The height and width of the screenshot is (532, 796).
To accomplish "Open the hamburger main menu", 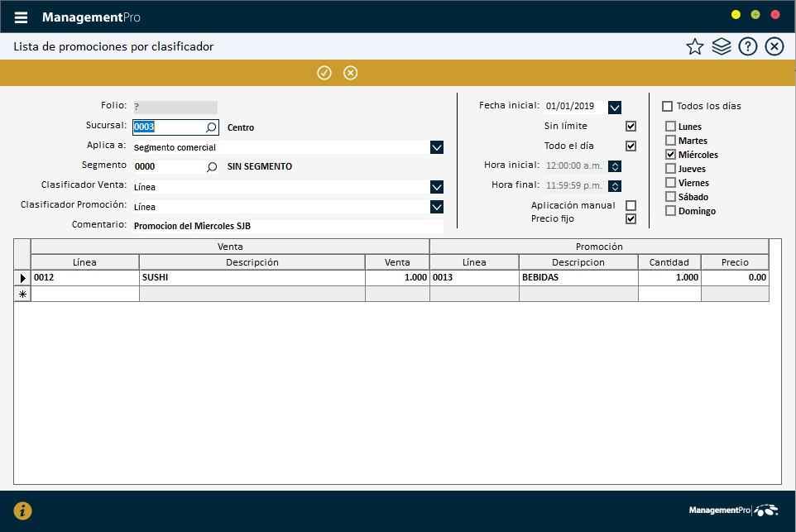I will click(21, 17).
